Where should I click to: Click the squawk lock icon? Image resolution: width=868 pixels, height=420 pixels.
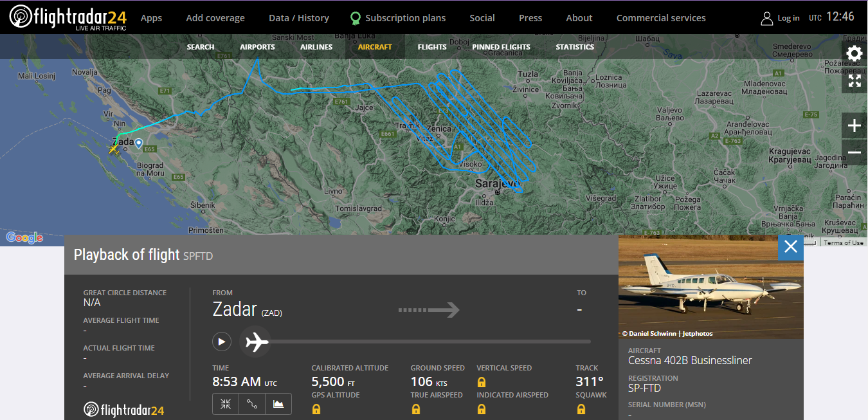(x=581, y=409)
